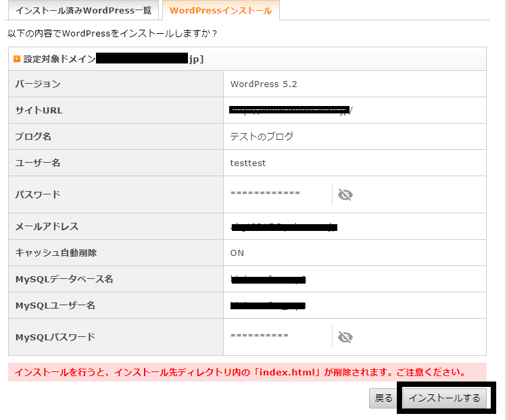Click the MySQLデータベース名 row label

pos(64,280)
